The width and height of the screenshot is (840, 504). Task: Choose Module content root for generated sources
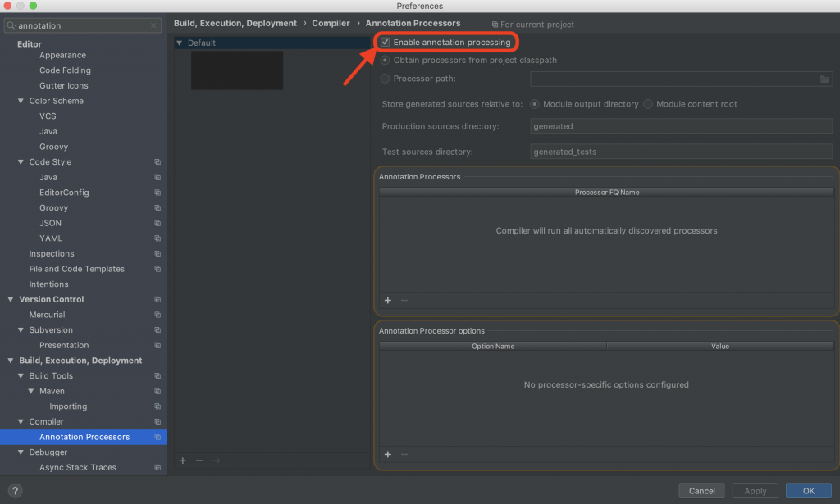point(647,104)
